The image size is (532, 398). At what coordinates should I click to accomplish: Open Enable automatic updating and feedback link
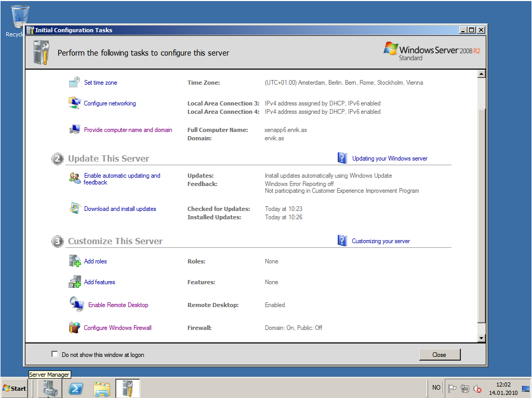122,179
